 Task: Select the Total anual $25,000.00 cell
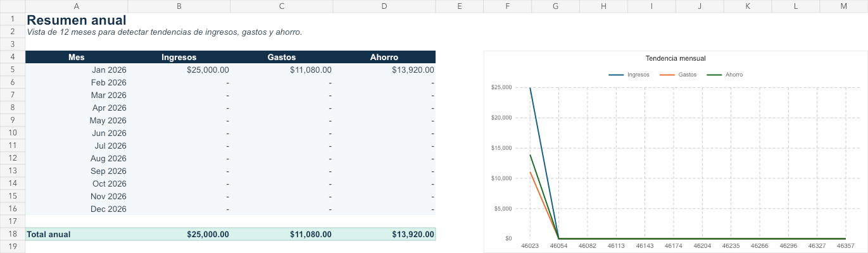point(179,234)
